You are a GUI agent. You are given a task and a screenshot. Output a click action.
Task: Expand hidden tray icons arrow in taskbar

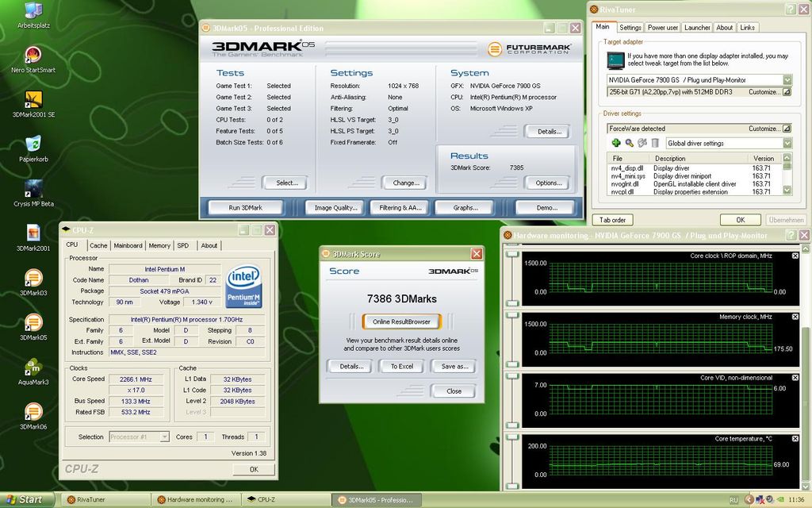pyautogui.click(x=749, y=500)
